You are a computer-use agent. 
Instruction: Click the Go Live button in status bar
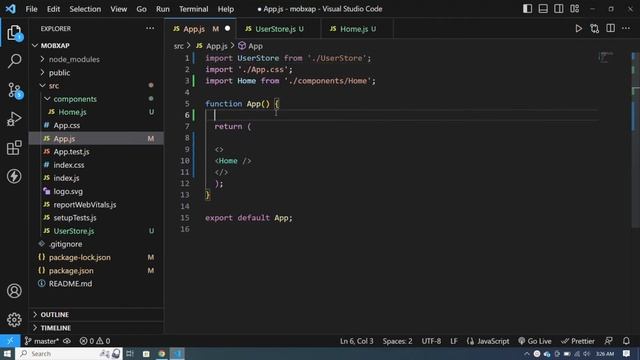point(535,341)
